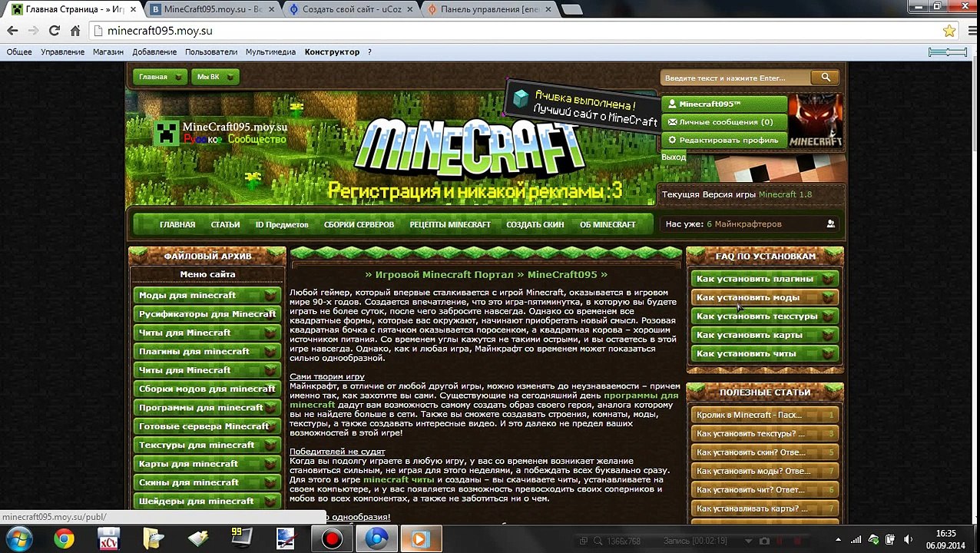This screenshot has height=553, width=980.
Task: Click the admin bar slider control
Action: 948,52
